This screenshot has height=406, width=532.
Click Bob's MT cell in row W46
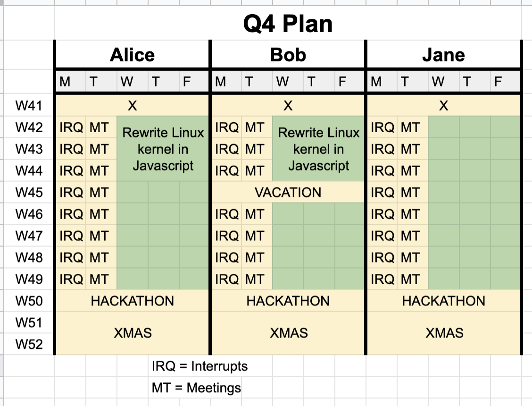(x=255, y=214)
